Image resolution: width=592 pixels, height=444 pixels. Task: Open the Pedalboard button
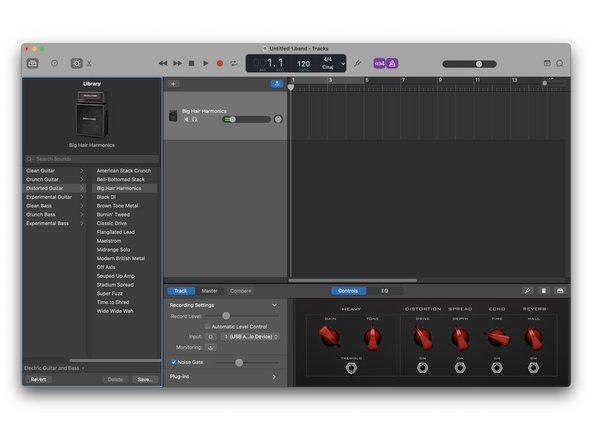(x=560, y=291)
